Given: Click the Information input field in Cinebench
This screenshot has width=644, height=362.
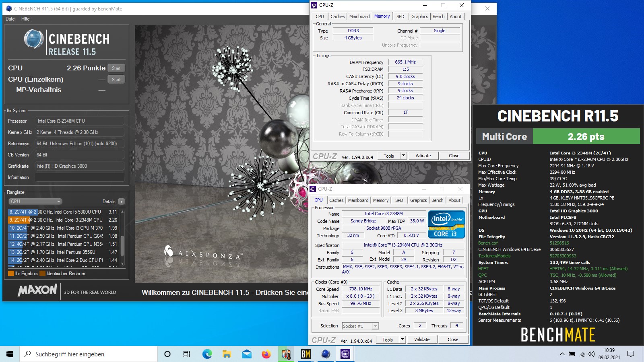Looking at the screenshot, I should 80,177.
